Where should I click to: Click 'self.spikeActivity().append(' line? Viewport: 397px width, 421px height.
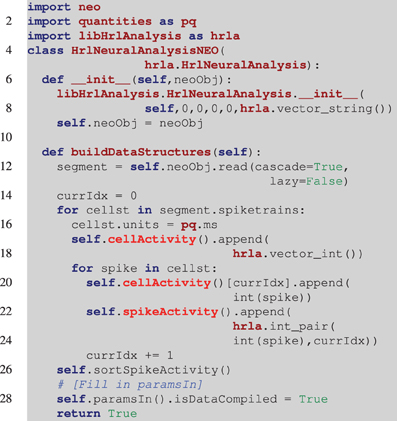pos(189,312)
